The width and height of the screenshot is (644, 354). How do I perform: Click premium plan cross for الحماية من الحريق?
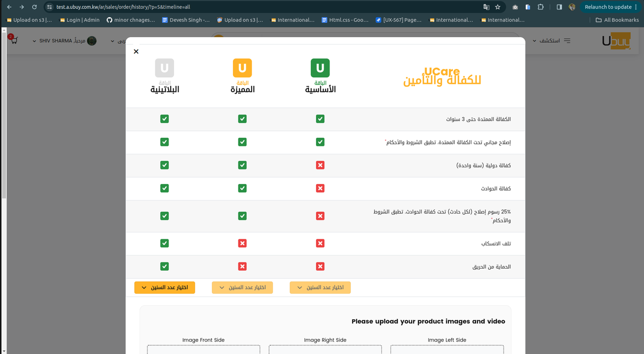[242, 267]
